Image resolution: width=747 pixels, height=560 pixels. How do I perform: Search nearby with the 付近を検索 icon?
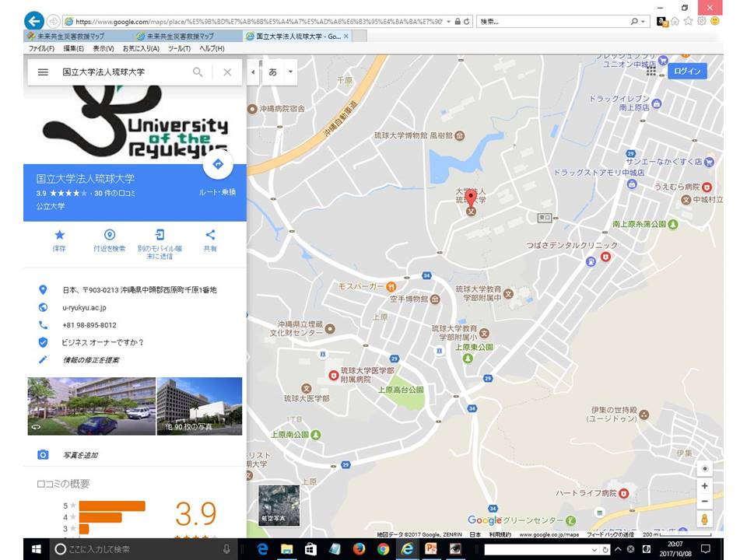pyautogui.click(x=110, y=240)
